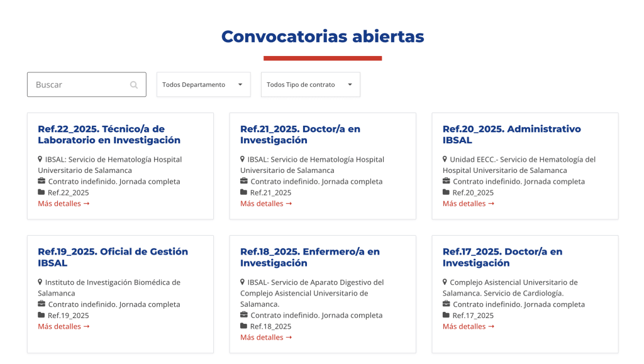Click location pin icon in Ref.22_2025 card
The width and height of the screenshot is (644, 364).
point(40,160)
